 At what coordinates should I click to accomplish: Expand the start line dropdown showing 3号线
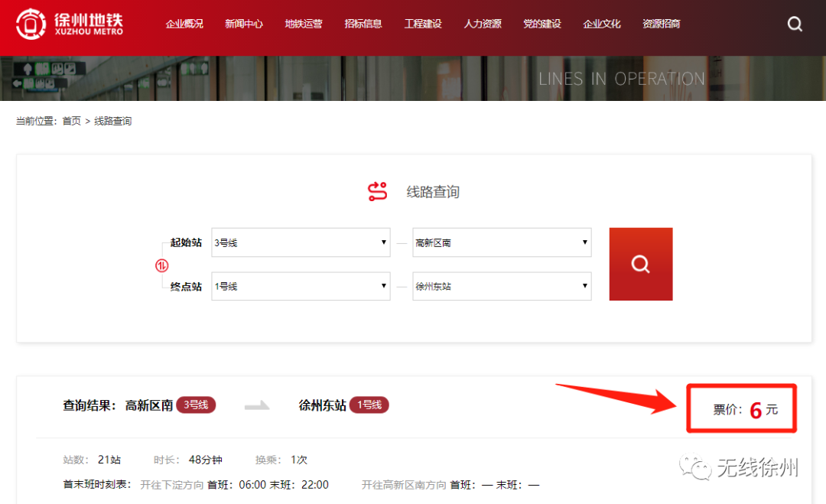pyautogui.click(x=301, y=242)
